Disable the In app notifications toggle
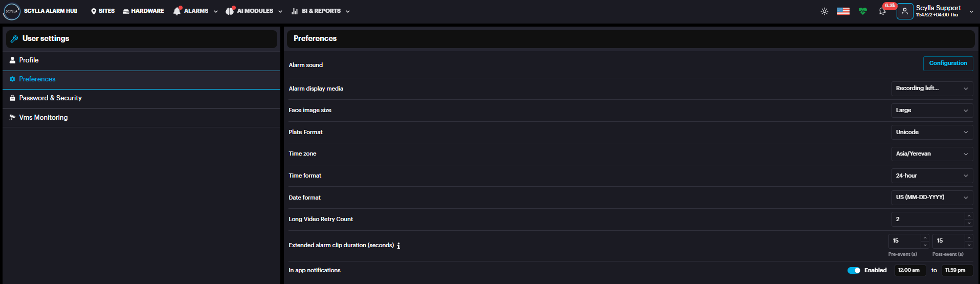Image resolution: width=980 pixels, height=284 pixels. 854,271
